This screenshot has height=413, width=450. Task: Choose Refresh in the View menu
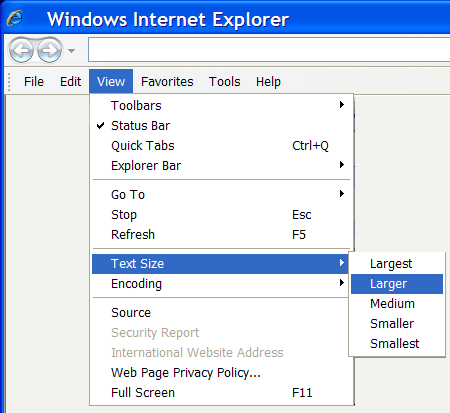[221, 235]
